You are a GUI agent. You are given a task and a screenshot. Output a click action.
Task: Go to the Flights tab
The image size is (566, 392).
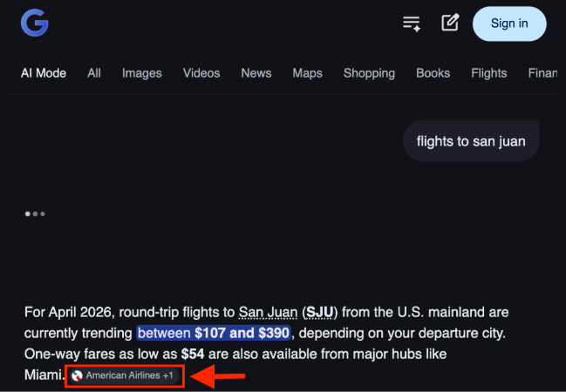(x=489, y=73)
